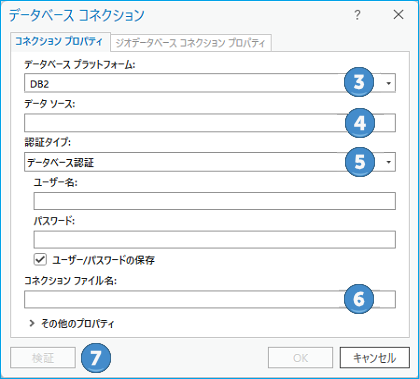Click the numbered callout badge 4
The width and height of the screenshot is (420, 379).
tap(360, 123)
